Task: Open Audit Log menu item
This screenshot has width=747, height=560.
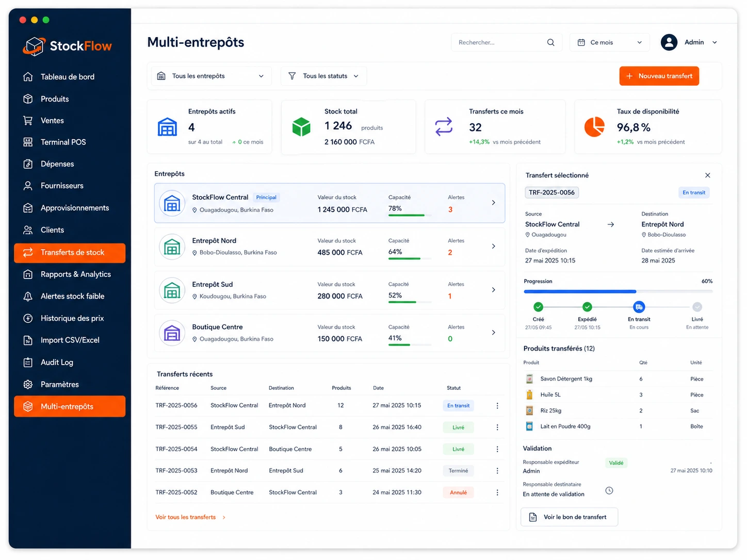Action: [x=70, y=363]
